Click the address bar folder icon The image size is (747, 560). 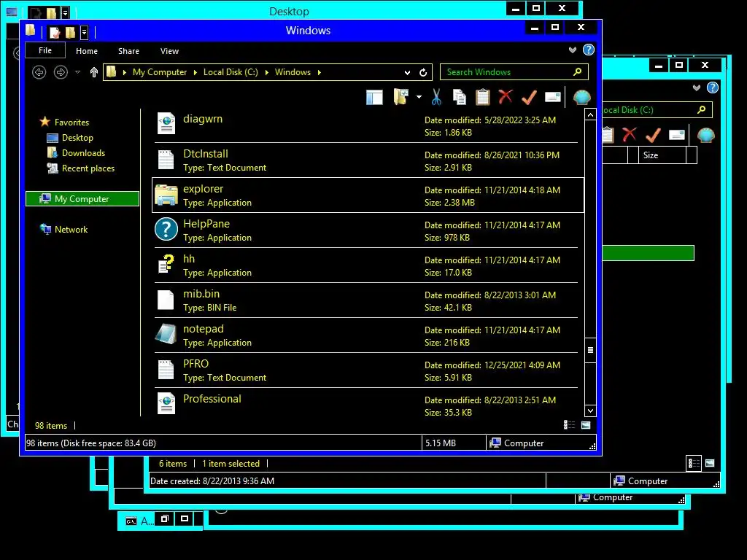tap(112, 72)
